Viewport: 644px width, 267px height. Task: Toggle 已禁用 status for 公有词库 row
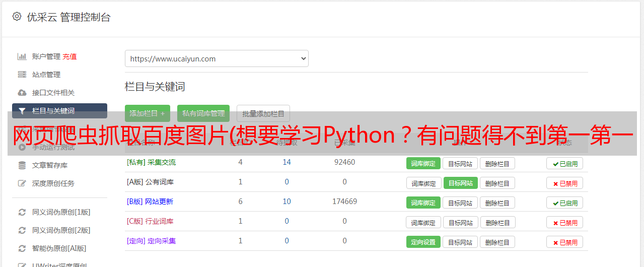(x=564, y=183)
